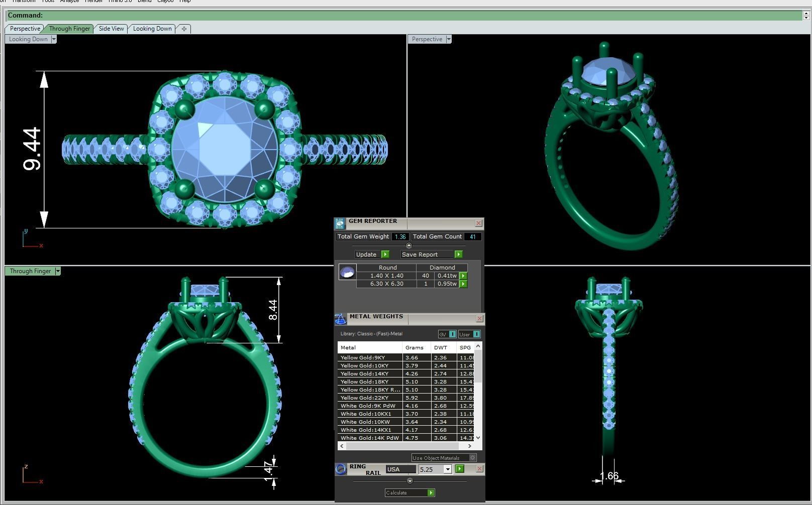The width and height of the screenshot is (812, 505).
Task: Select the Yellow Gold:18KY row
Action: coord(406,382)
